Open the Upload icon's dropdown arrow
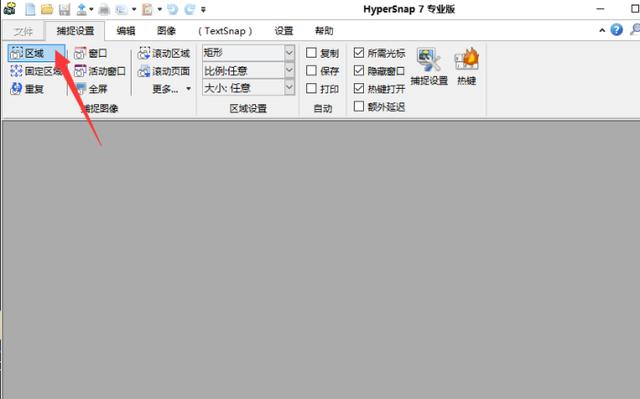Screen dimensions: 640x399 [x=91, y=9]
